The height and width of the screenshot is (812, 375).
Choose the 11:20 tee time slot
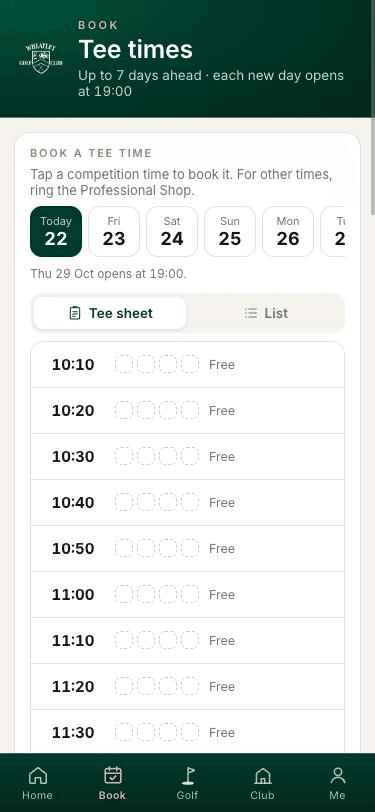coord(188,687)
